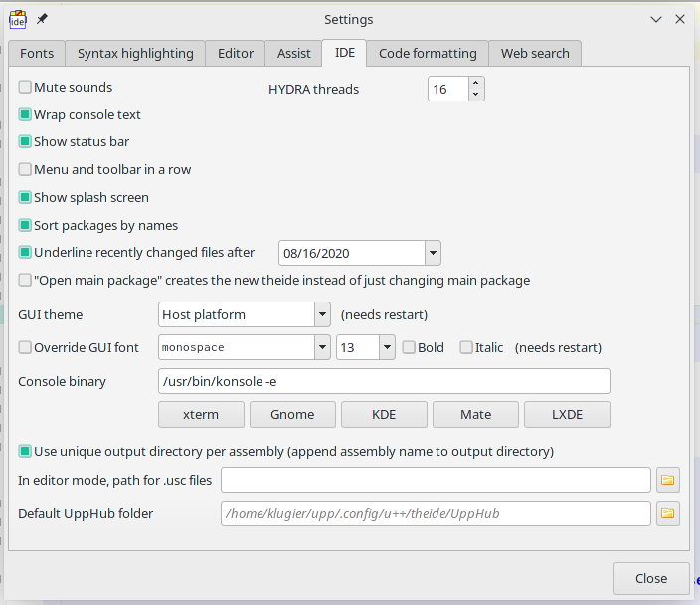Click the TheIDE app icon in title bar

[18, 19]
